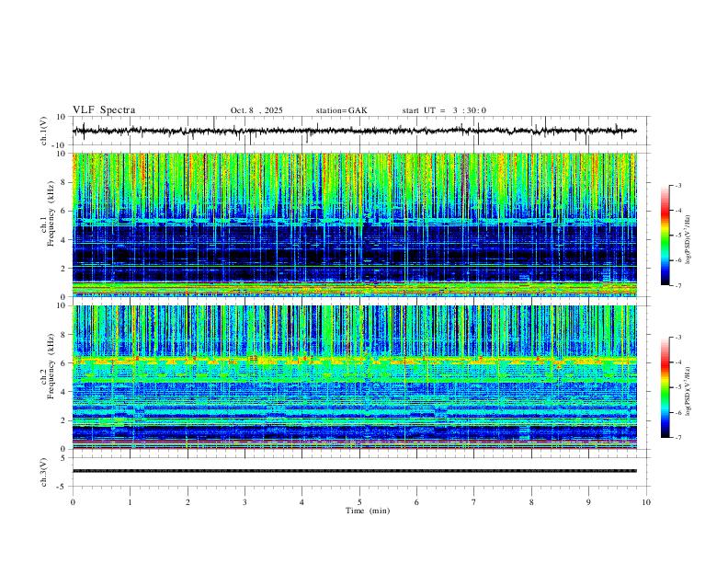Click the log(PSD) label beside ch.2 color bar
The height and width of the screenshot is (563, 728).
tap(688, 391)
